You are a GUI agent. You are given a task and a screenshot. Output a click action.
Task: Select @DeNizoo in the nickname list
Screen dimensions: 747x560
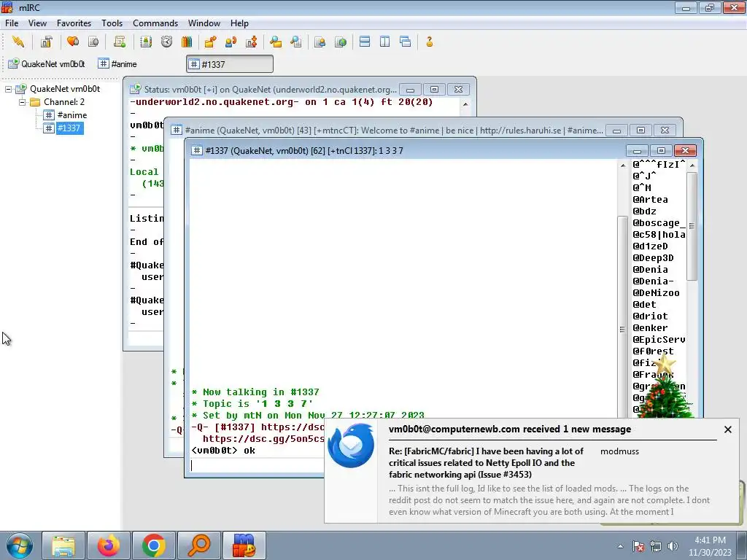(656, 293)
